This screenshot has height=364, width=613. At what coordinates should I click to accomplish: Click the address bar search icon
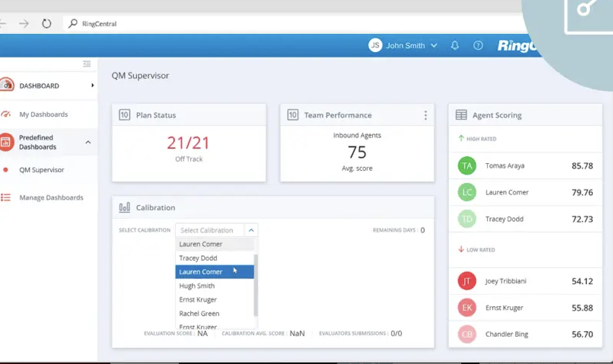(x=72, y=24)
